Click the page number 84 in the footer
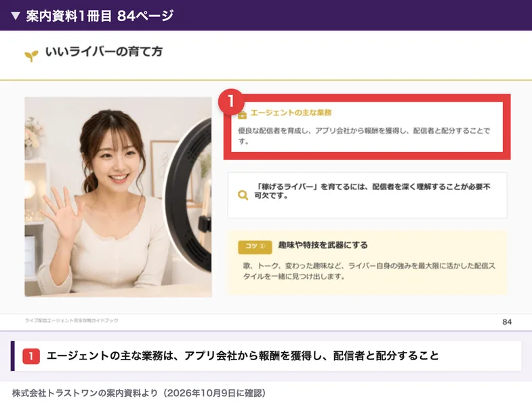 [507, 322]
